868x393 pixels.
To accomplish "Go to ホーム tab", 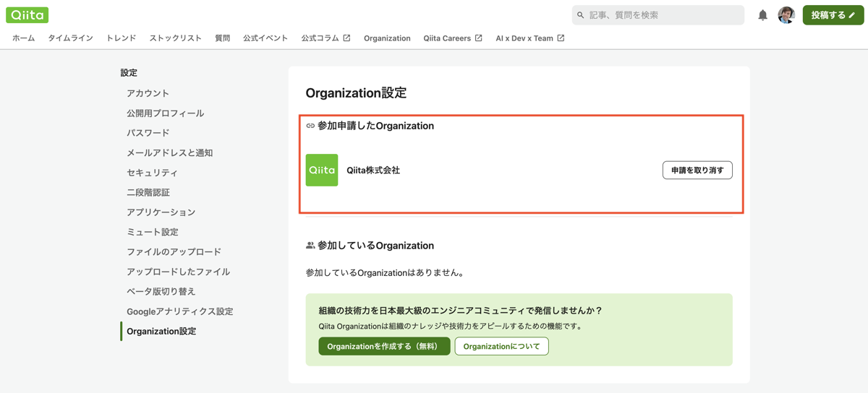I will [23, 38].
